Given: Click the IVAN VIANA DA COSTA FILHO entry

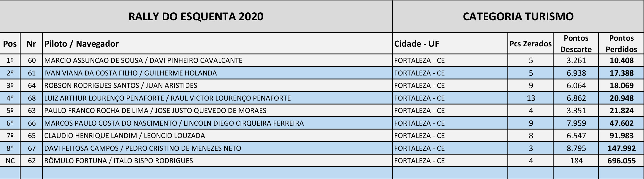Looking at the screenshot, I should click(x=131, y=73).
